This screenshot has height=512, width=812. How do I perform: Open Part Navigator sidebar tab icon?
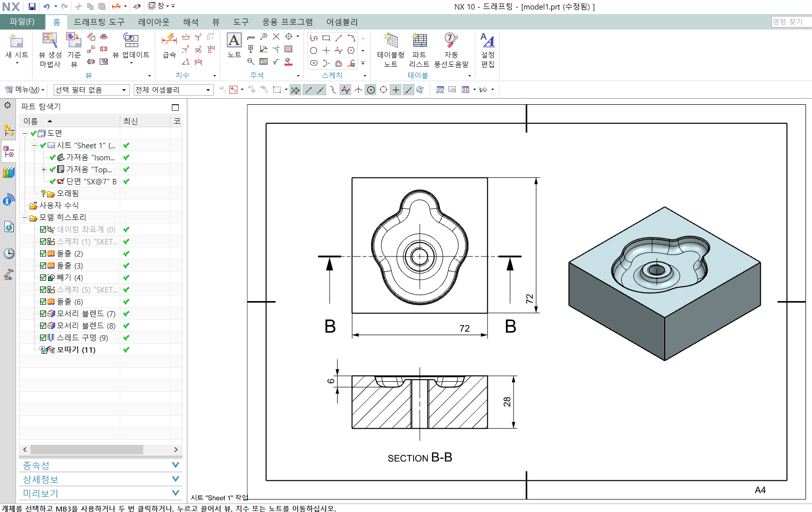[x=9, y=152]
